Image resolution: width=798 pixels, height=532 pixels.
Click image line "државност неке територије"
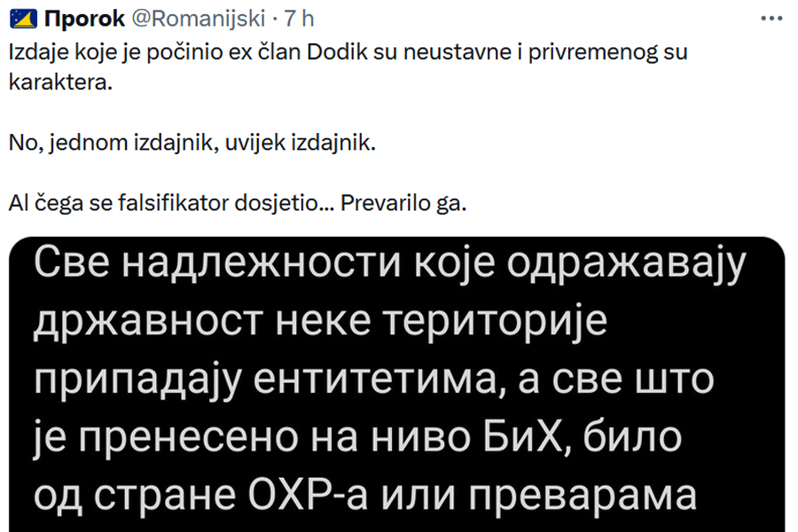click(x=319, y=323)
